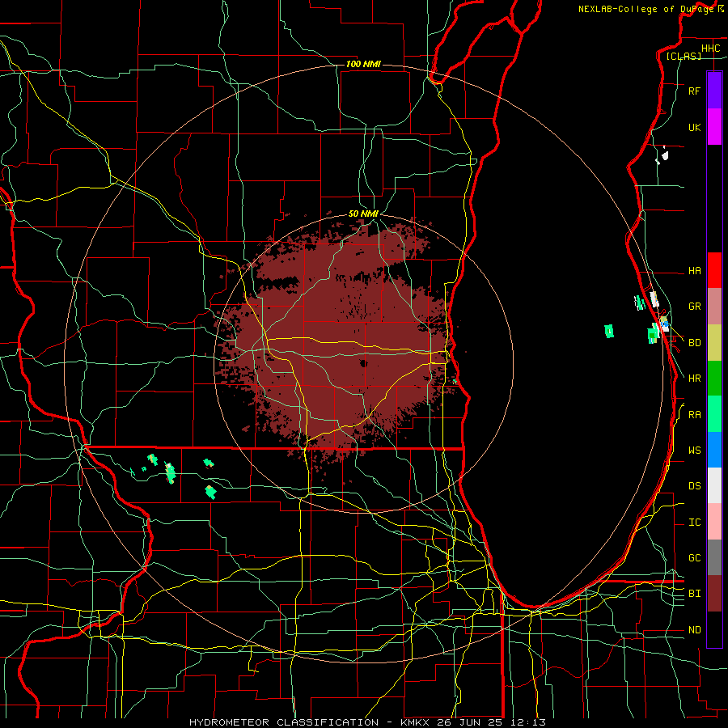Click the 'HHC' product code text
This screenshot has width=728, height=728.
pyautogui.click(x=710, y=49)
